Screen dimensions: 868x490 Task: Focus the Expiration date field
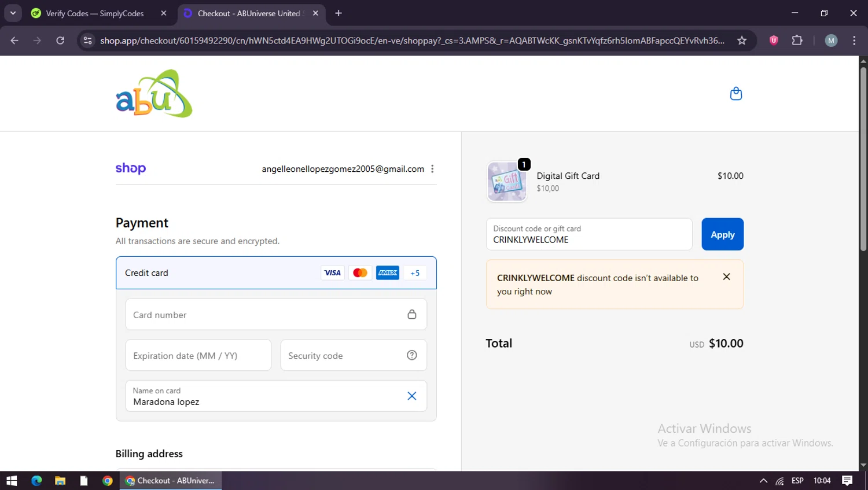pos(198,355)
